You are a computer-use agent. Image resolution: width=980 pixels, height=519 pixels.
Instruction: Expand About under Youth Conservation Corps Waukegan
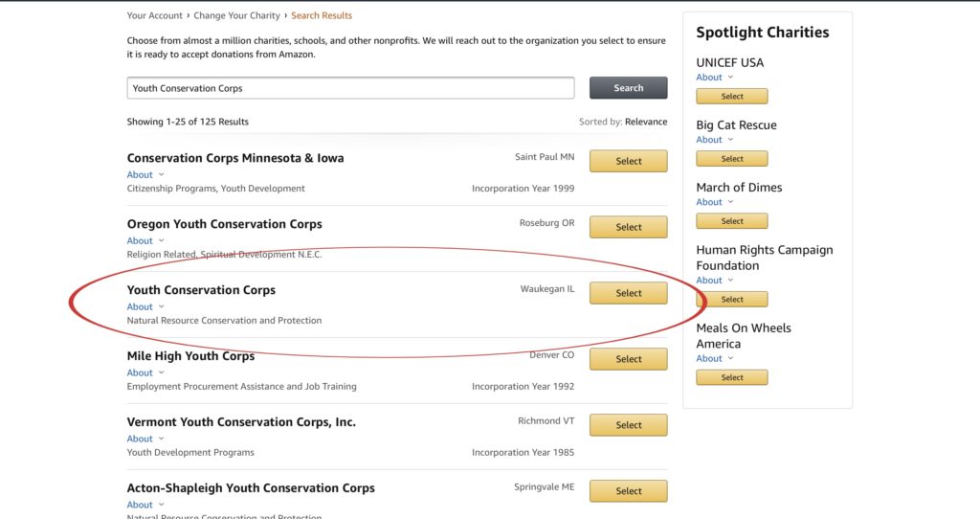tap(145, 307)
